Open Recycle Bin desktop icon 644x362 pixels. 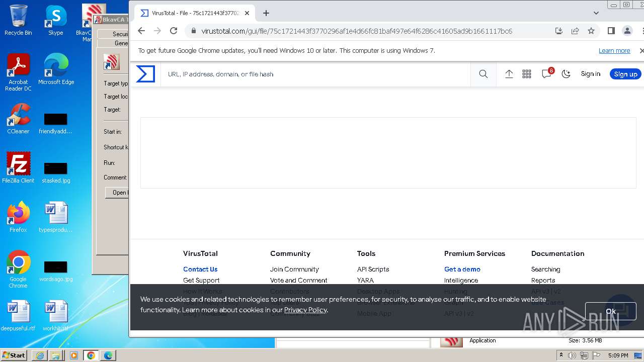(18, 20)
